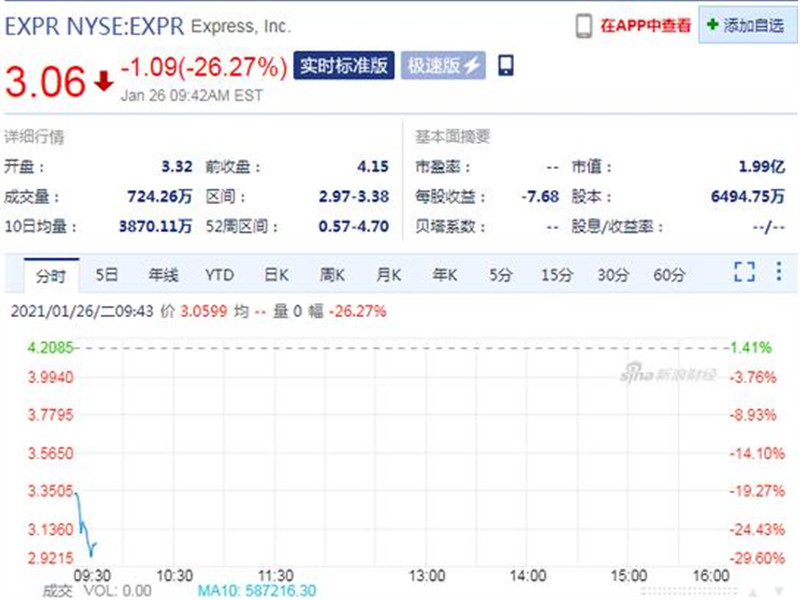Click the EXPR NYSE:EXPR ticker title
This screenshot has width=800, height=600.
94,26
